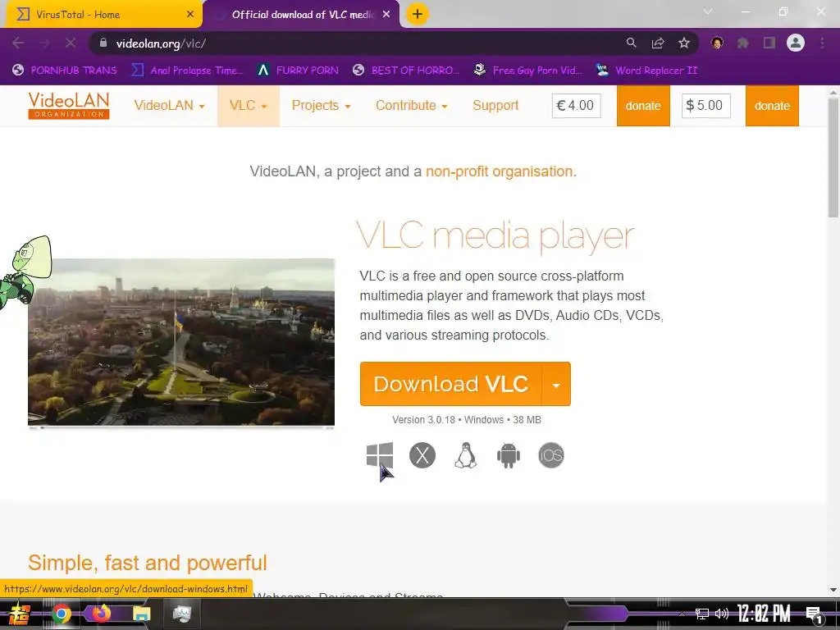Open the Windows download icon under Download VLC
Viewport: 840px width, 630px height.
point(380,455)
